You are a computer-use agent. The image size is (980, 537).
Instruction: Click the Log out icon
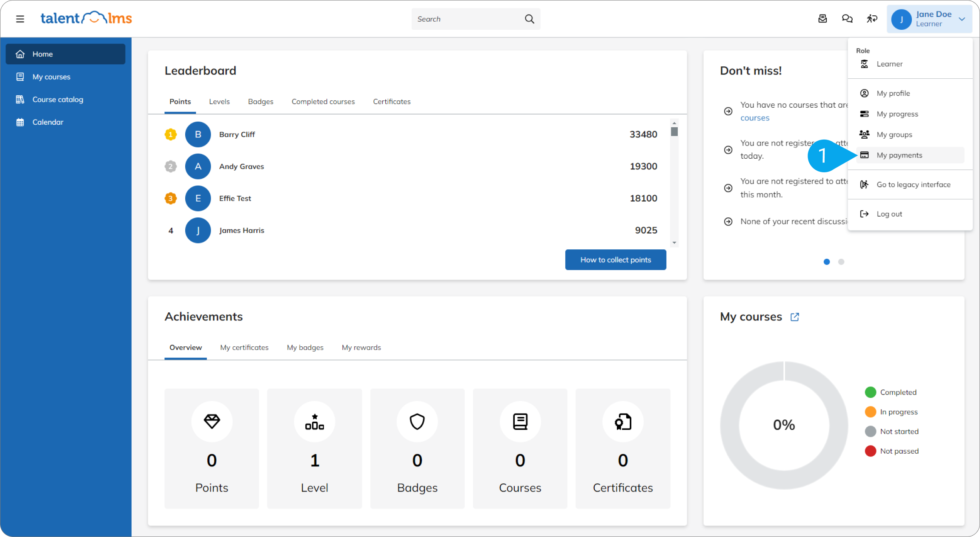click(864, 214)
